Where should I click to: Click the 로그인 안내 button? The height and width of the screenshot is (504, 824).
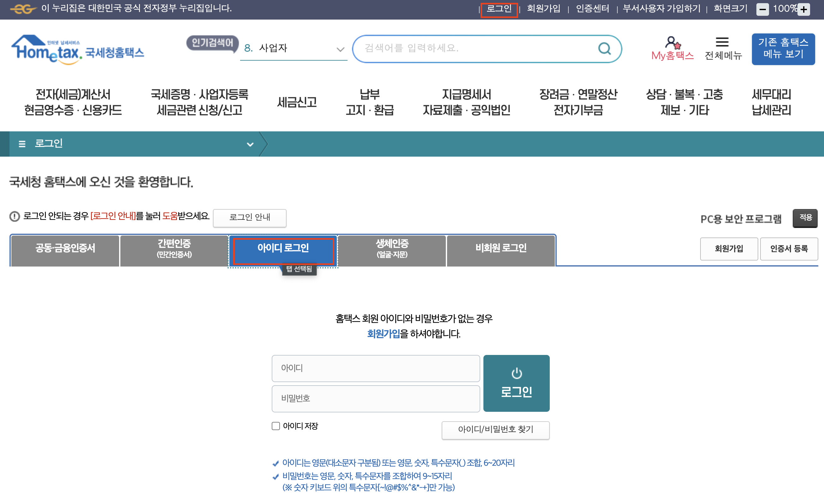[x=250, y=217]
